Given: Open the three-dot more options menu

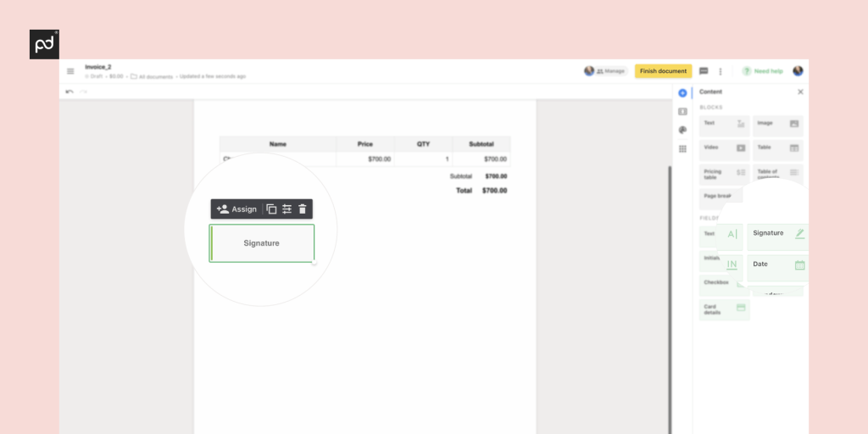Looking at the screenshot, I should [721, 71].
